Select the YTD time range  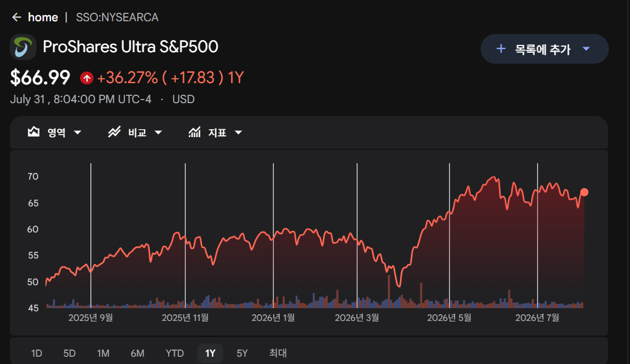175,353
